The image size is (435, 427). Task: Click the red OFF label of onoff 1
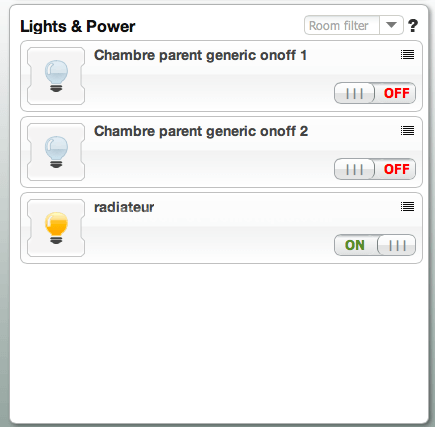pos(396,93)
